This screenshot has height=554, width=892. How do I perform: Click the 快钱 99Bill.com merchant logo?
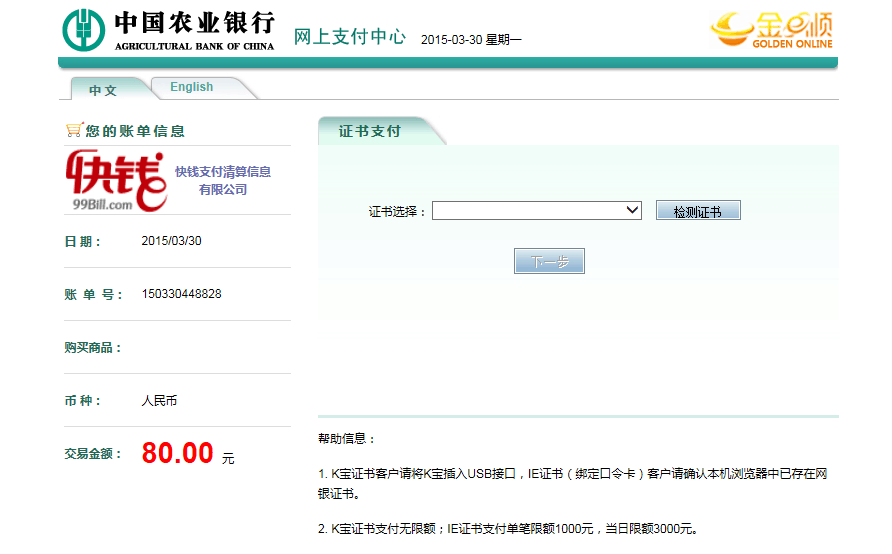(x=115, y=181)
